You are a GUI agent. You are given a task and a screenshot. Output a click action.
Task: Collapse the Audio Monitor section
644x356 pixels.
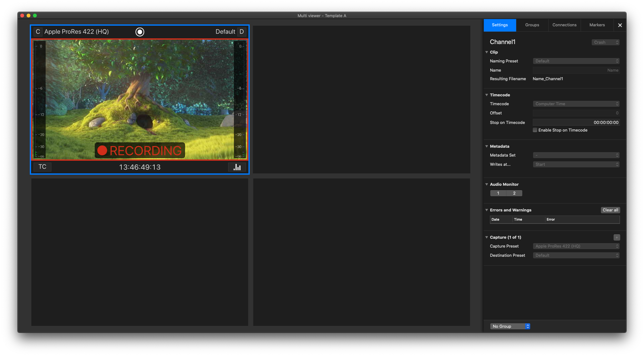coord(487,184)
